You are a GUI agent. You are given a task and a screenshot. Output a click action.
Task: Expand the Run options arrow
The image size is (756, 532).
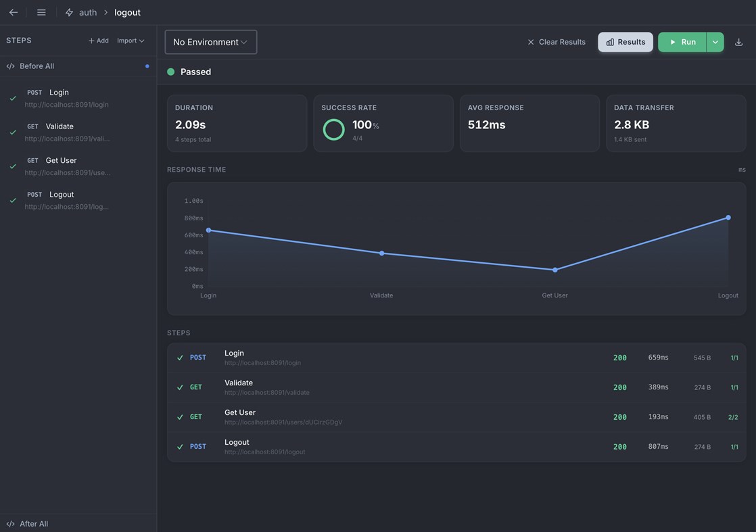[715, 42]
